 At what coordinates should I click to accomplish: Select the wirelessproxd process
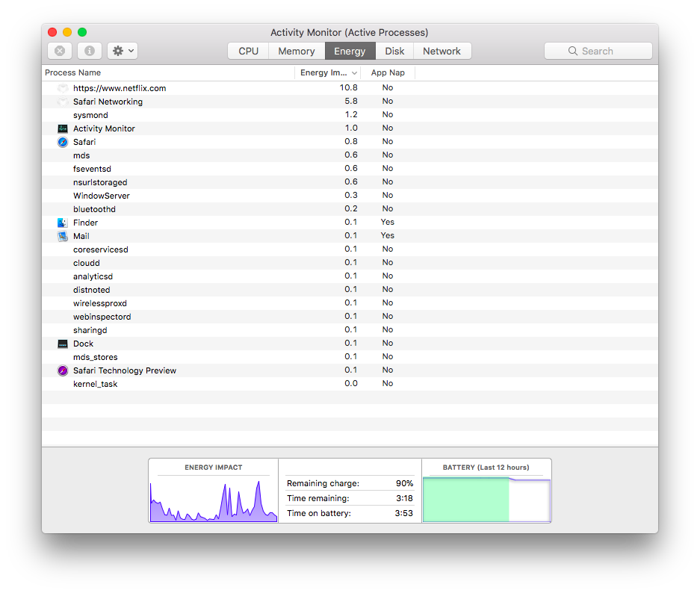click(100, 303)
